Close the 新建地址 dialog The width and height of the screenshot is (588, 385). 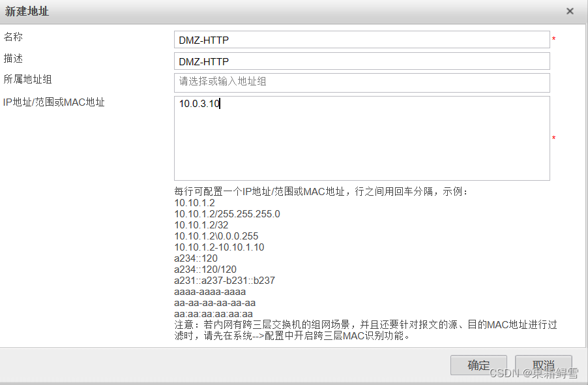click(570, 11)
